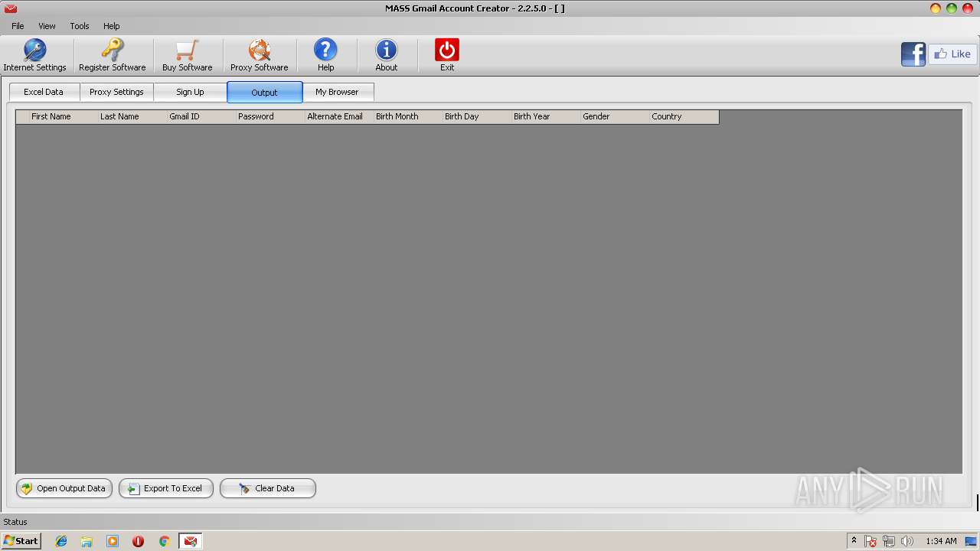Click the Open Output Data button

64,488
